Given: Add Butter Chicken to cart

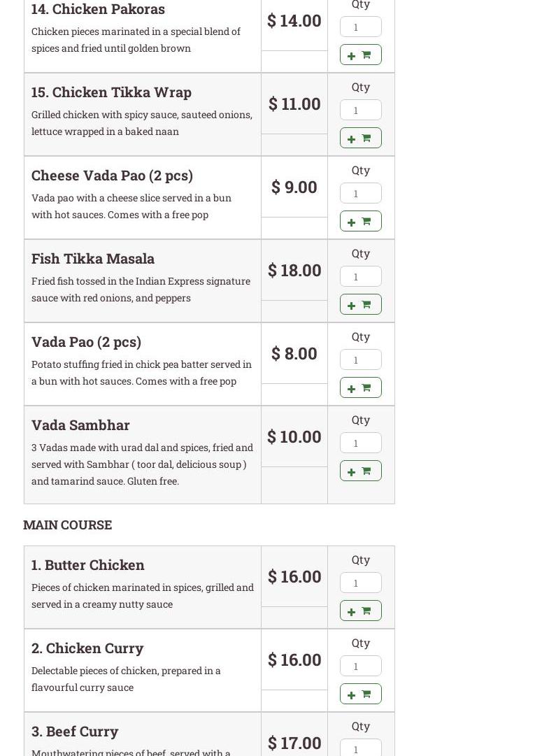Looking at the screenshot, I should point(360,611).
